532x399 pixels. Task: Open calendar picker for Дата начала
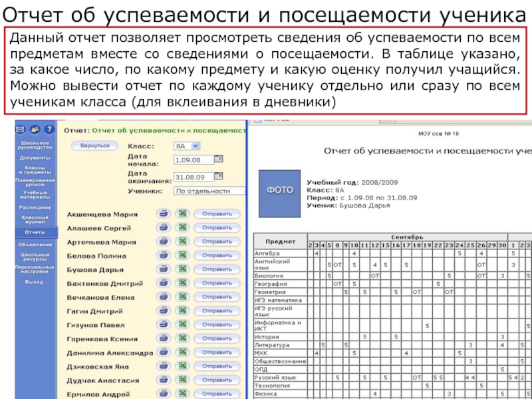coord(219,159)
